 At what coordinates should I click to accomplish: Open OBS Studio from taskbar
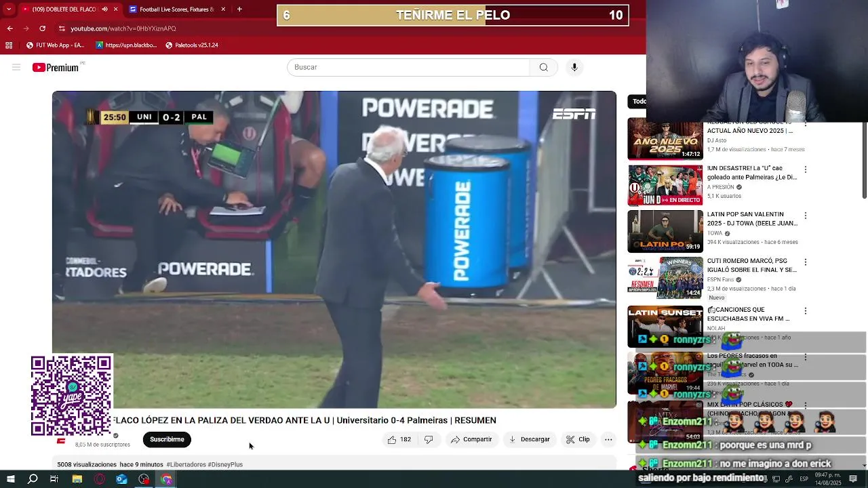point(144,479)
